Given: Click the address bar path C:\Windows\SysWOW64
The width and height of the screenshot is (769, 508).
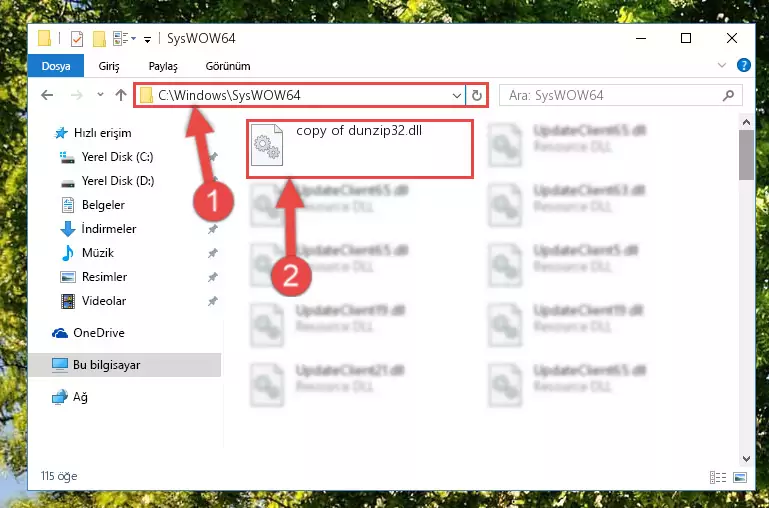Looking at the screenshot, I should pos(229,95).
